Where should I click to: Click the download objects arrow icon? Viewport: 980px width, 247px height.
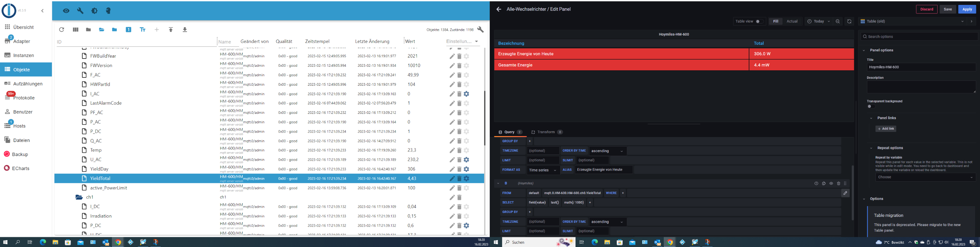pos(185,30)
